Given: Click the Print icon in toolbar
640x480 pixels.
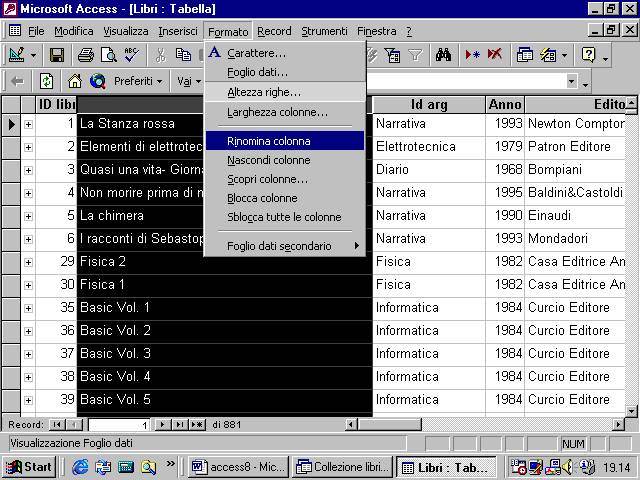Looking at the screenshot, I should pos(86,55).
